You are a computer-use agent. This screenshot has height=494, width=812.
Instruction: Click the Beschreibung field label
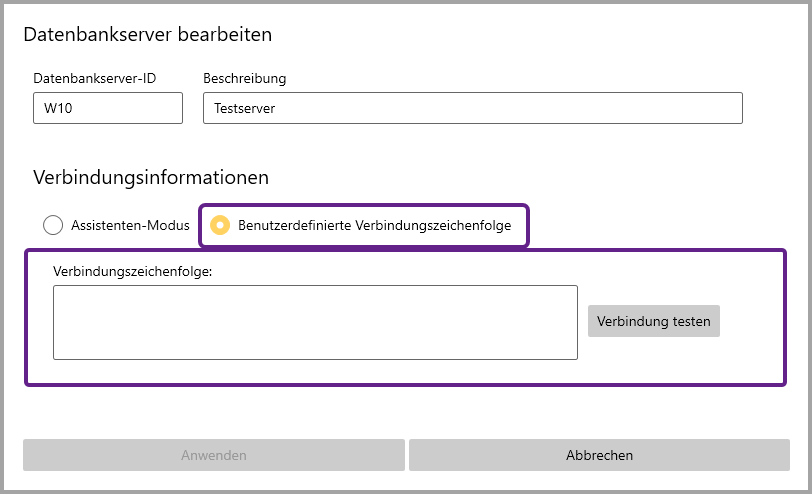[244, 78]
